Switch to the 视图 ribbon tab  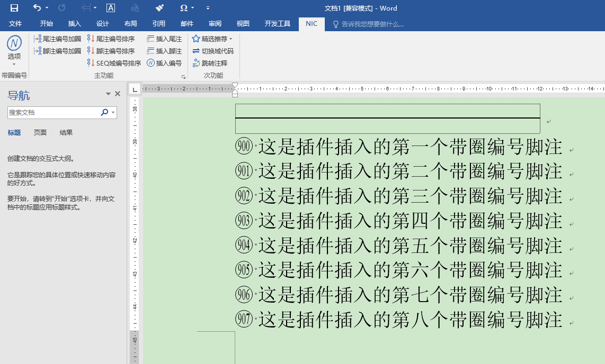[243, 23]
